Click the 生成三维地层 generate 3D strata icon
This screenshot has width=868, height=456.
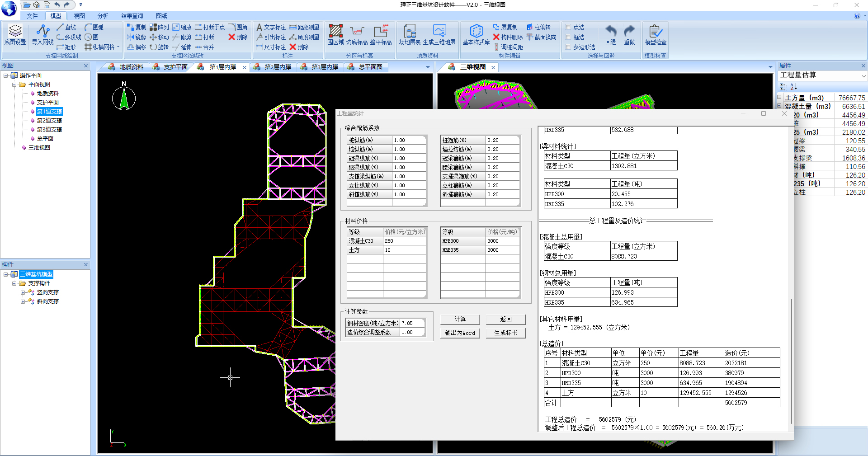coord(439,34)
